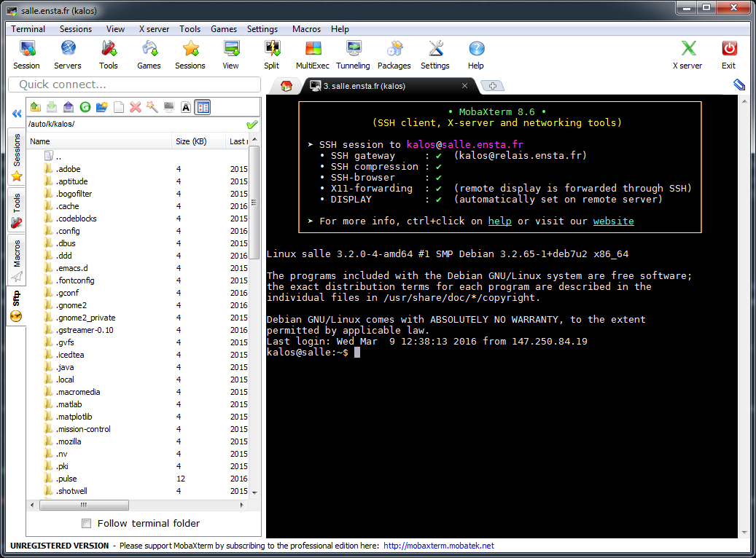Go to parent directory in SFTP toolbar

coord(35,107)
